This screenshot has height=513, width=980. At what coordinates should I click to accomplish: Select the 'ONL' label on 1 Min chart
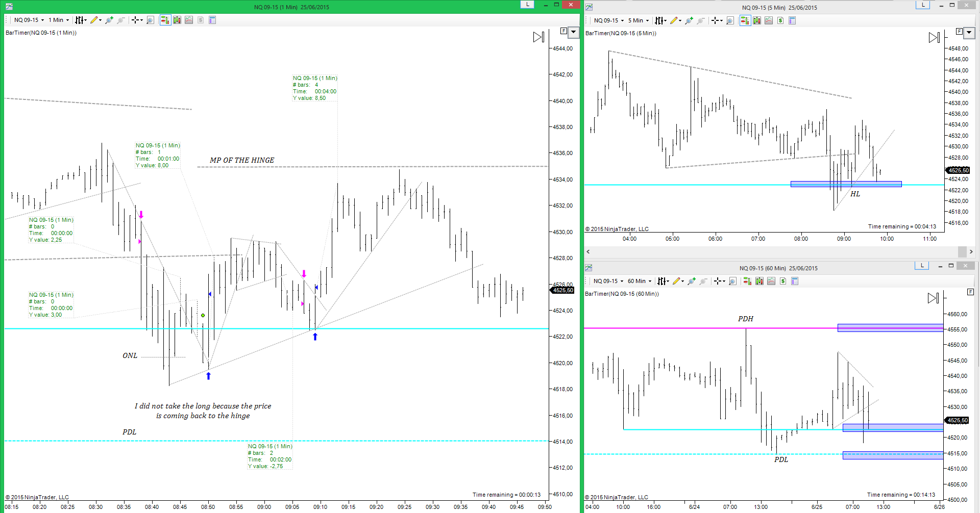(130, 355)
